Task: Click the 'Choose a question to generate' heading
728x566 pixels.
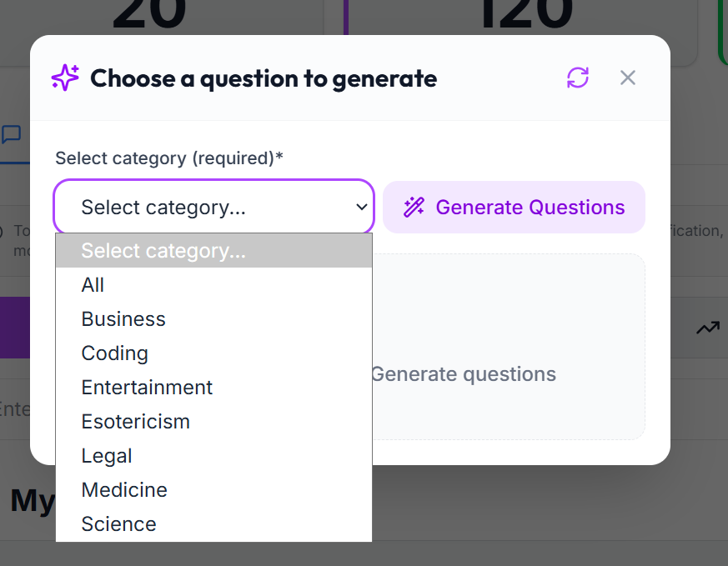Action: click(x=264, y=78)
